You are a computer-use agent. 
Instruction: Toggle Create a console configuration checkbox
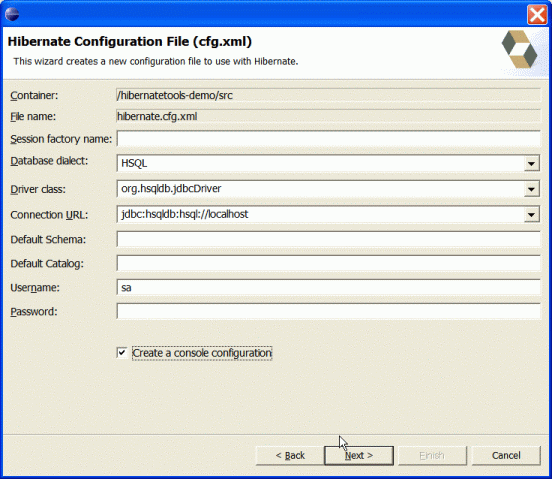[x=122, y=353]
